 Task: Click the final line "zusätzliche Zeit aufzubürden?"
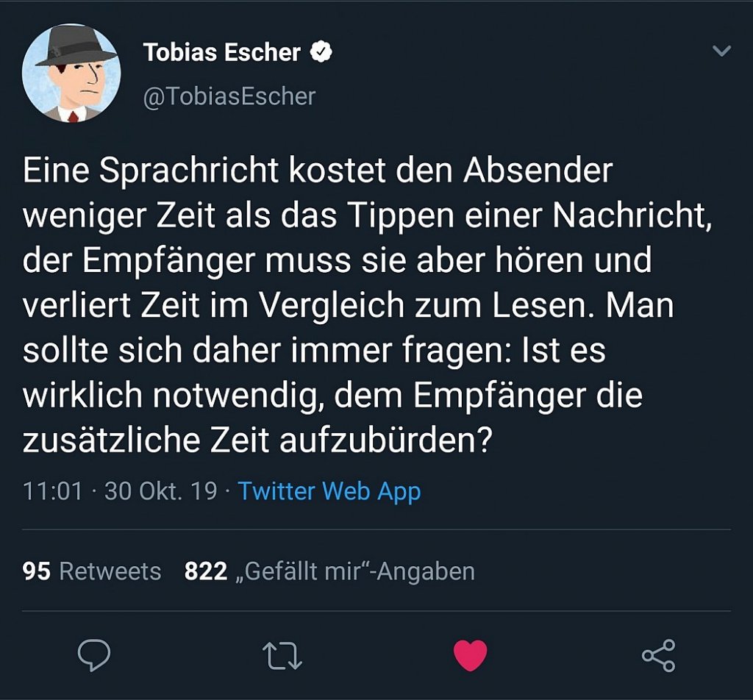(x=257, y=441)
